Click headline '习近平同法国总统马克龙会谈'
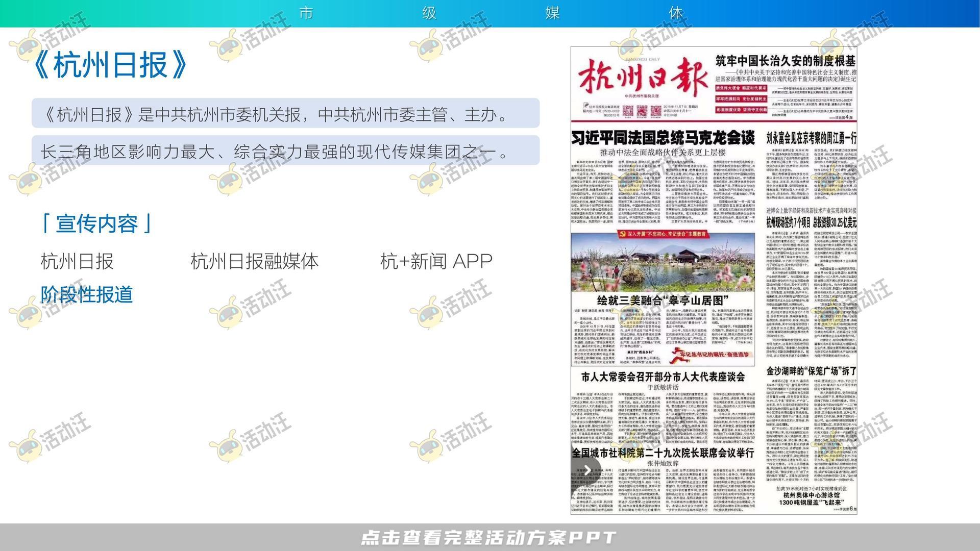The width and height of the screenshot is (980, 551). click(x=663, y=138)
